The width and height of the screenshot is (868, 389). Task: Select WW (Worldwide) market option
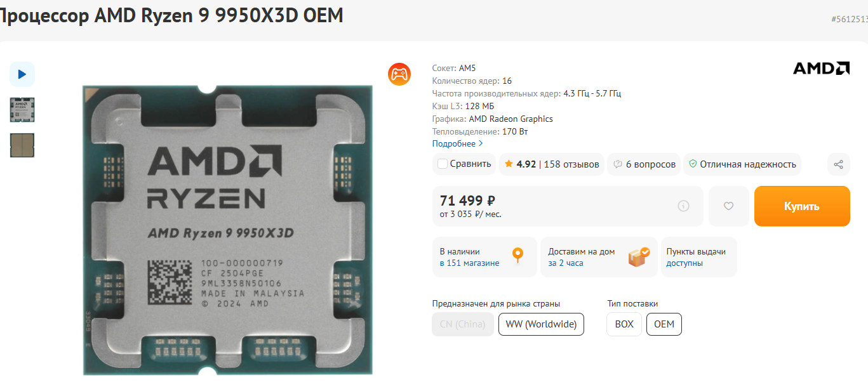(541, 324)
